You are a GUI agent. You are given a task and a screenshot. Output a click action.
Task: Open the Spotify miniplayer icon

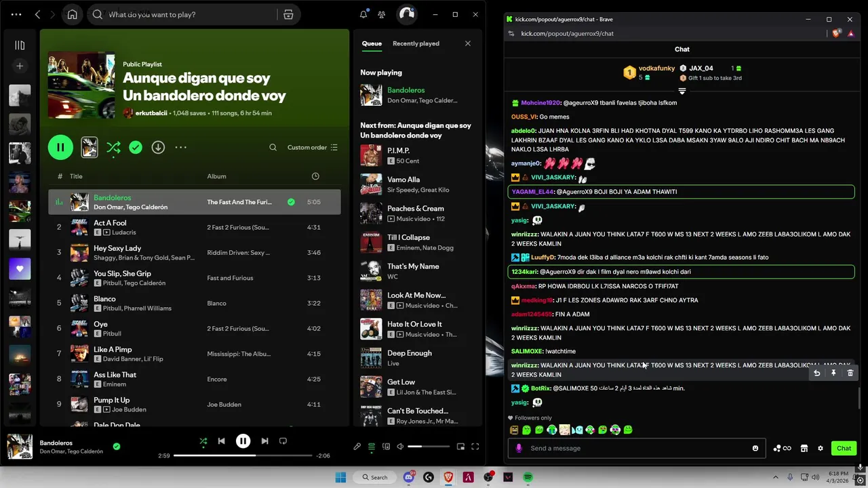tap(460, 447)
